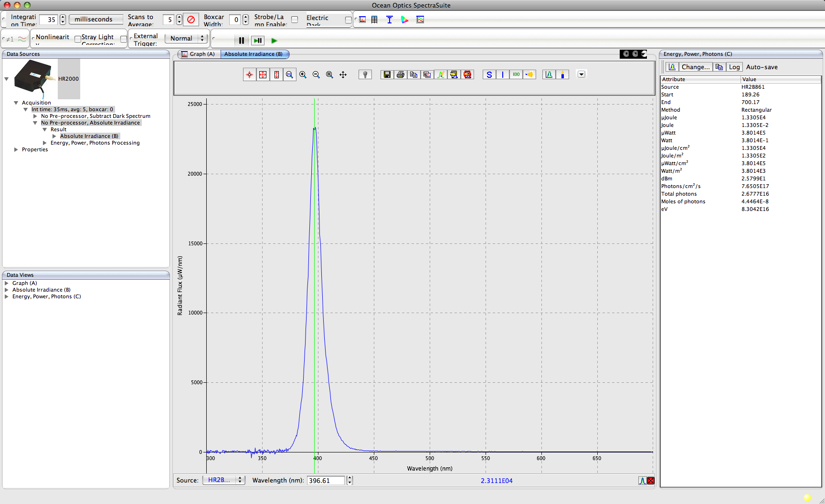Toggle the crosshair cursor tool in graph toolbar
825x504 pixels.
pos(250,74)
